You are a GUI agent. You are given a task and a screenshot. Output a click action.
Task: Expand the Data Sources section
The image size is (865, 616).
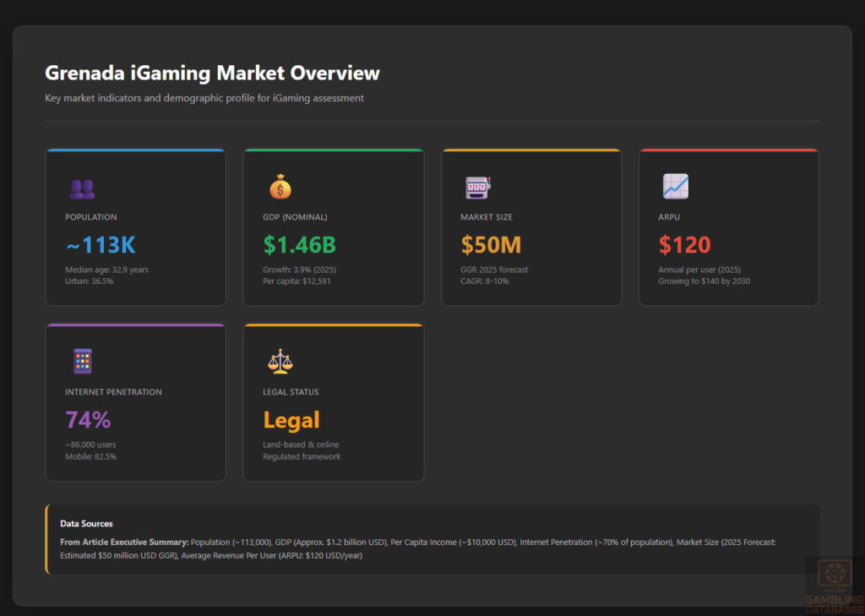coord(87,523)
